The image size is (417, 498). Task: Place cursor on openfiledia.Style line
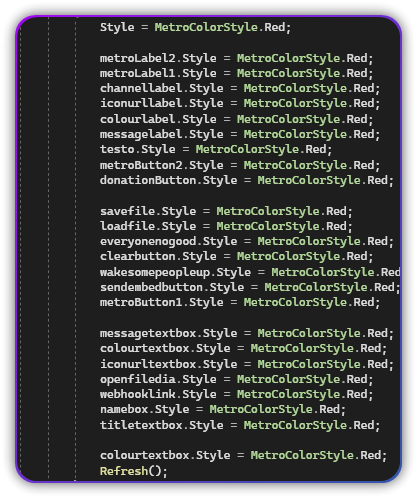[236, 379]
